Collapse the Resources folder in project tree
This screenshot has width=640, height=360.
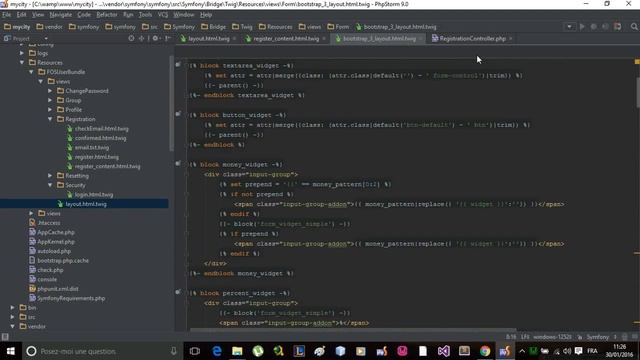(22, 62)
